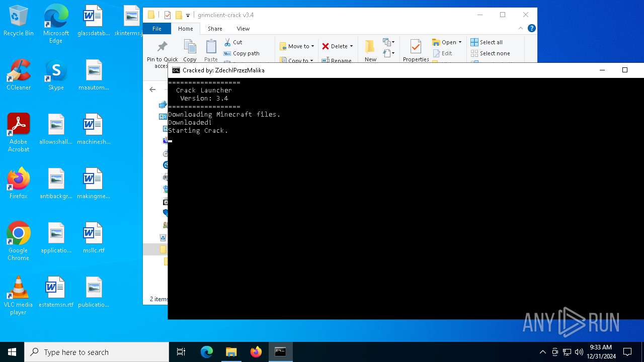Image resolution: width=644 pixels, height=362 pixels.
Task: Open allowsshall image file on desktop
Action: pos(56,129)
